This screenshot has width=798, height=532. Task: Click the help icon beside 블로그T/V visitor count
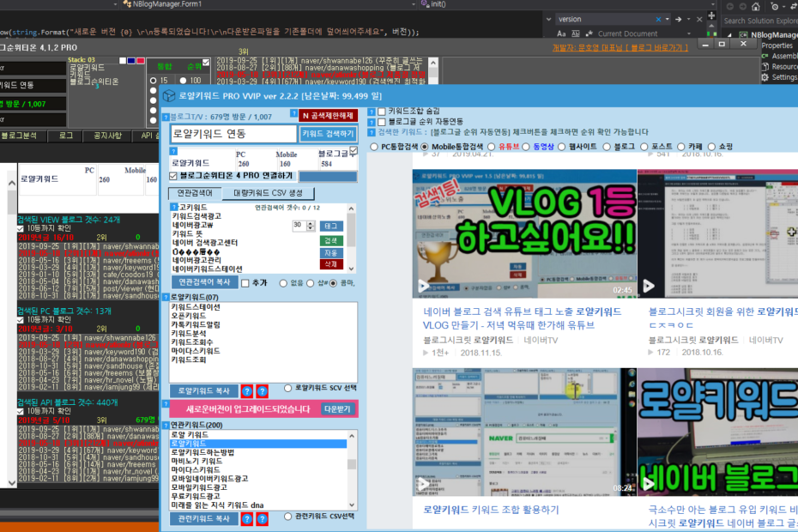166,117
